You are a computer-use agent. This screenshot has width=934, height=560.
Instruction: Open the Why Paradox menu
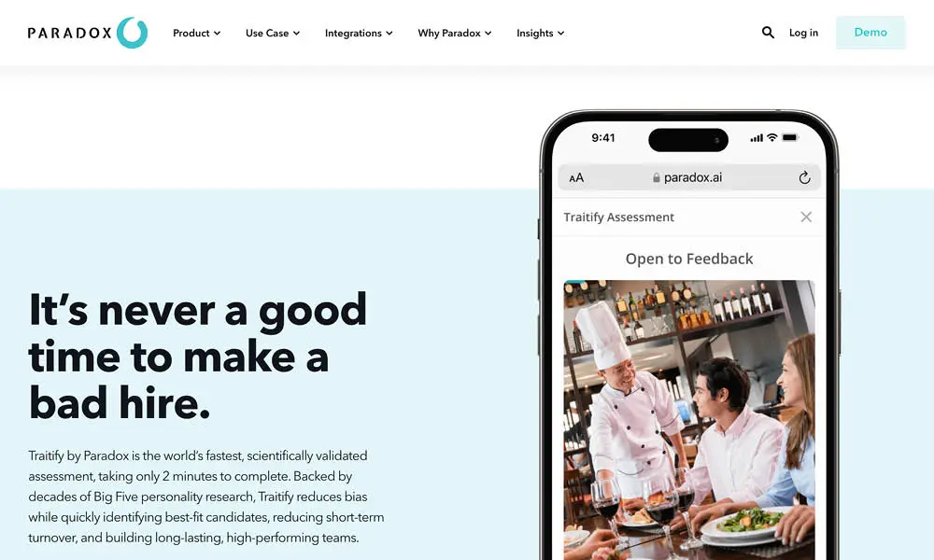click(x=455, y=34)
